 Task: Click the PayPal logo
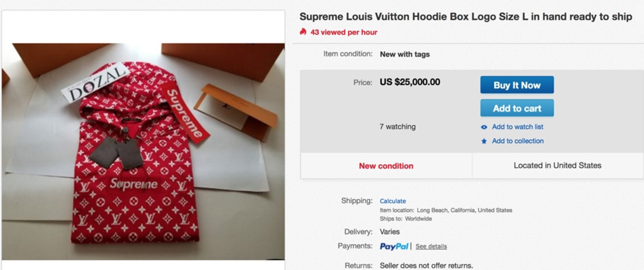pyautogui.click(x=394, y=247)
